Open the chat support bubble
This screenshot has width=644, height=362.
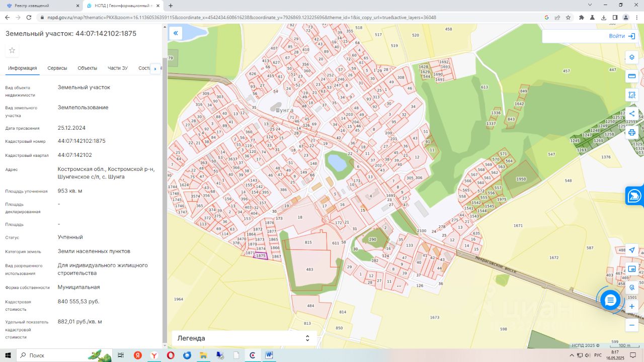[610, 300]
